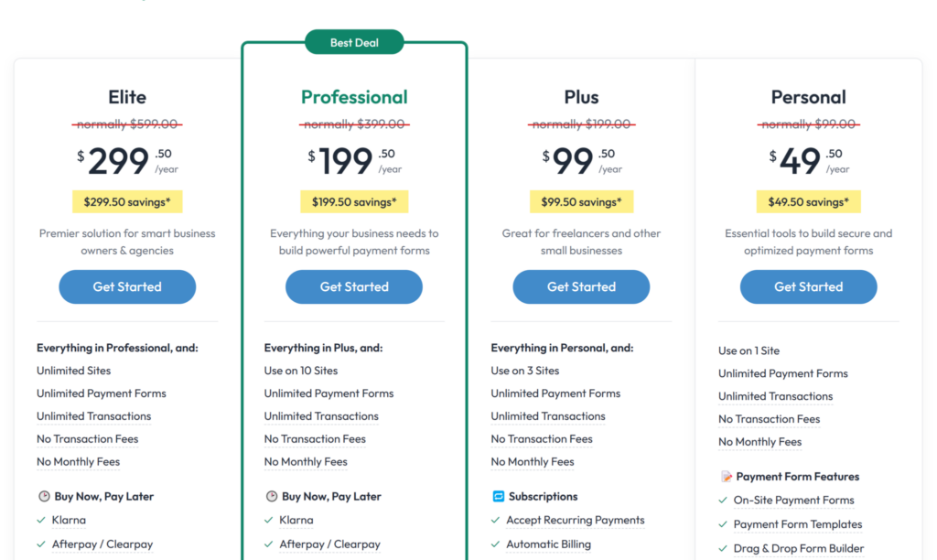937x560 pixels.
Task: Click the Automatic Billing feature text
Action: click(x=548, y=544)
